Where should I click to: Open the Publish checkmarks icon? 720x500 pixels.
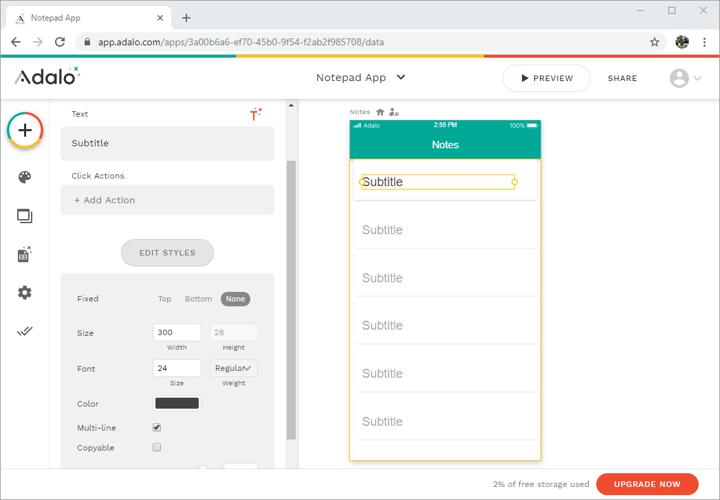tap(25, 331)
